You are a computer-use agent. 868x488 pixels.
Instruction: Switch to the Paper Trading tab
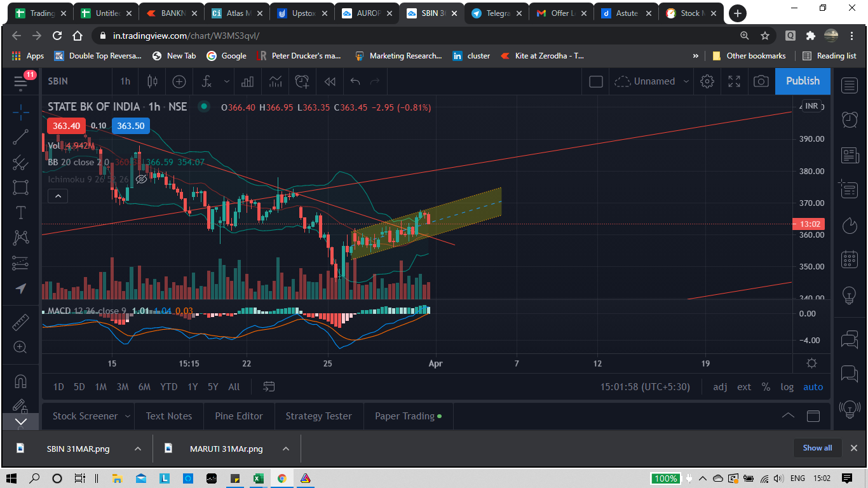click(x=408, y=416)
